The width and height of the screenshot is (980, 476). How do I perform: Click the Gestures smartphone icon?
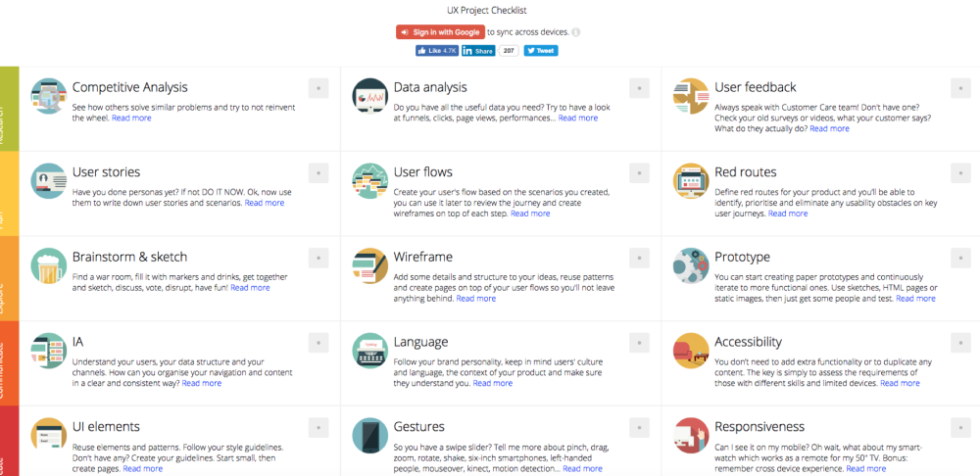[x=370, y=436]
